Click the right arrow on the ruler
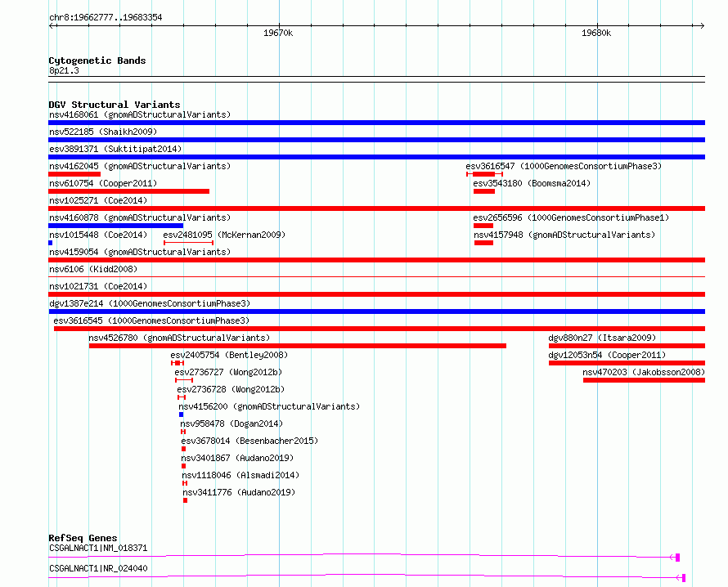 (702, 25)
